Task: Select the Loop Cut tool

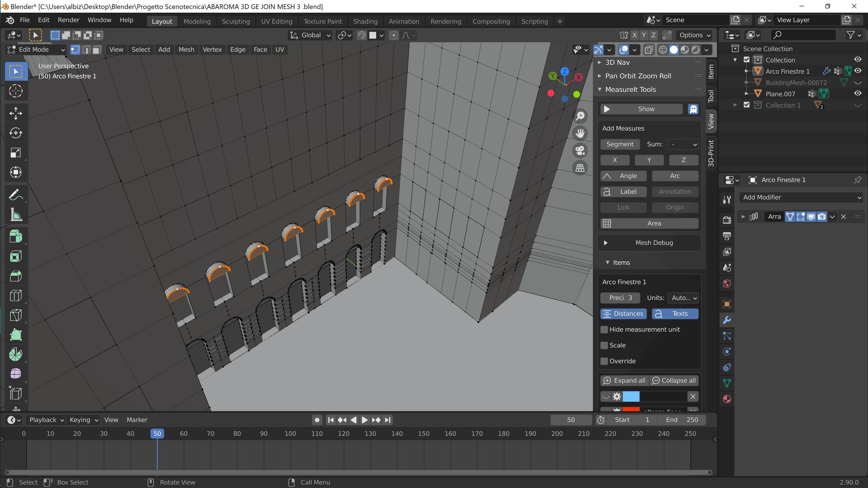Action: pyautogui.click(x=16, y=295)
